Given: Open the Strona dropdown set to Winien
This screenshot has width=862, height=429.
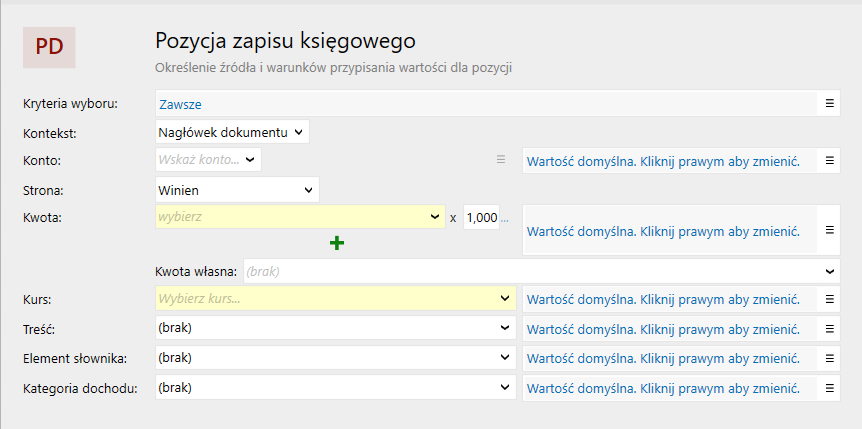Looking at the screenshot, I should tap(237, 189).
